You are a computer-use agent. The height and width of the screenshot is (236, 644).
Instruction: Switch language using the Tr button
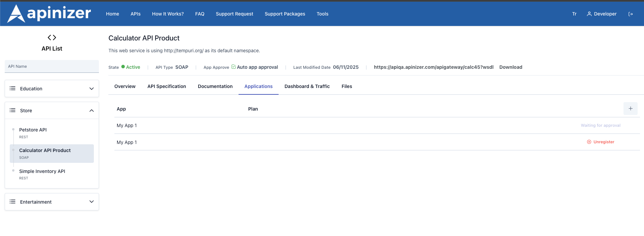574,14
